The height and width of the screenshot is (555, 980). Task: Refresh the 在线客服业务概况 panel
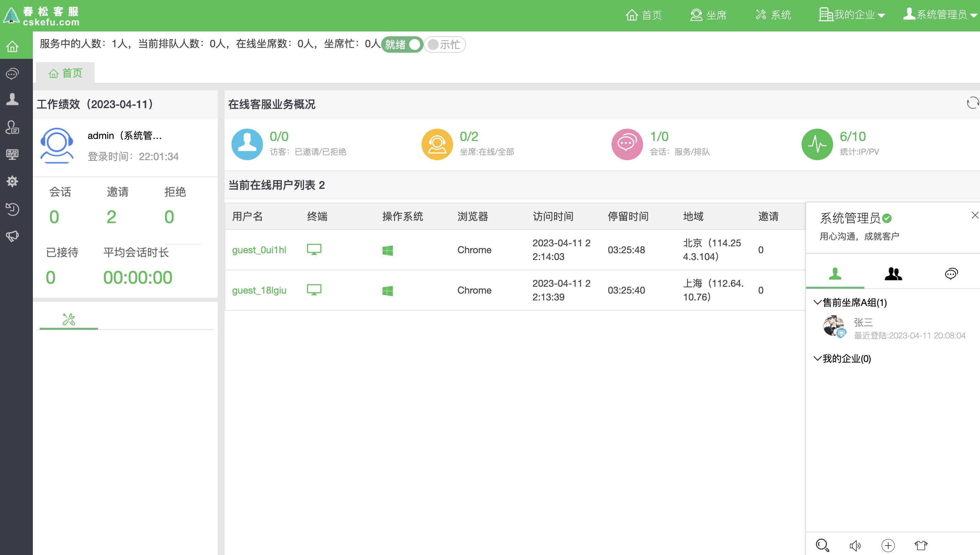974,102
